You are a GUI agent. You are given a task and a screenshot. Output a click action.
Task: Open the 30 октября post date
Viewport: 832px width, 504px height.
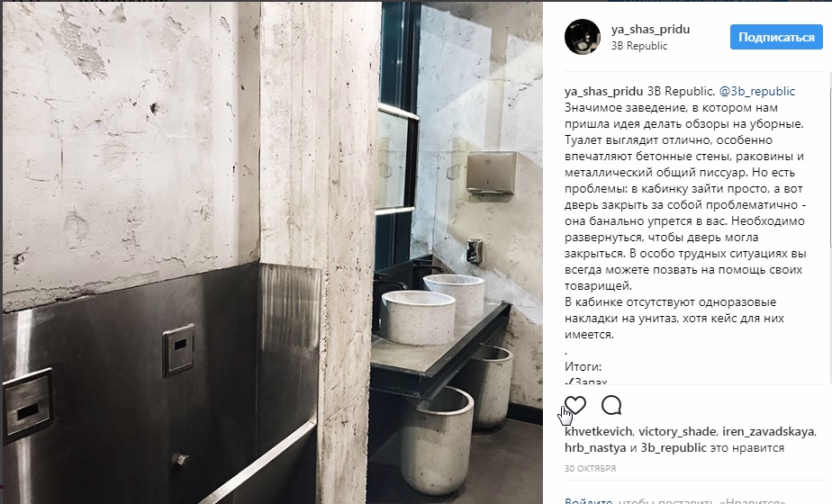coord(590,469)
